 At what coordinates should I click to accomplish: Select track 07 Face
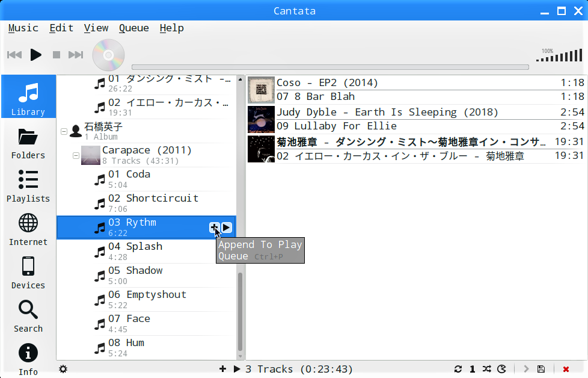point(146,324)
